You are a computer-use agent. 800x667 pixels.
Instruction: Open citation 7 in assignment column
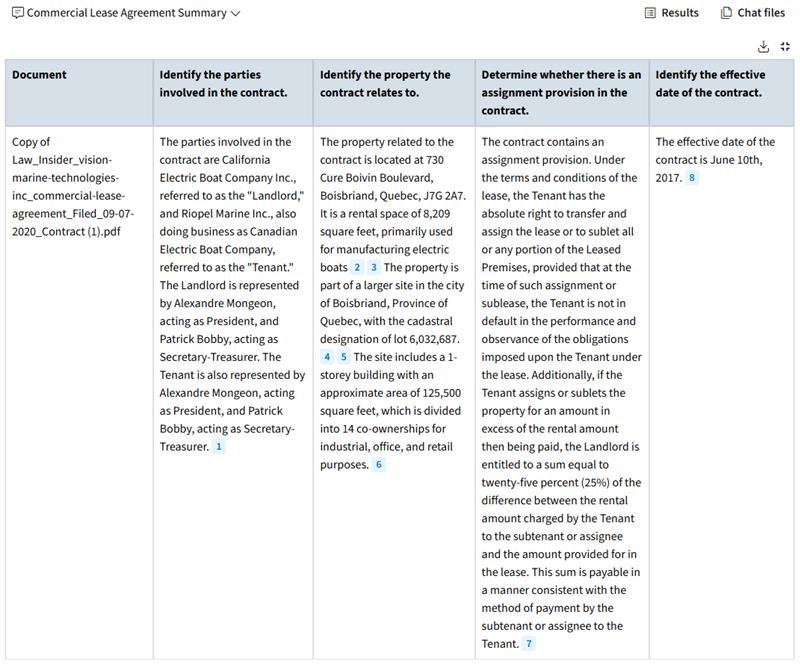(x=529, y=644)
